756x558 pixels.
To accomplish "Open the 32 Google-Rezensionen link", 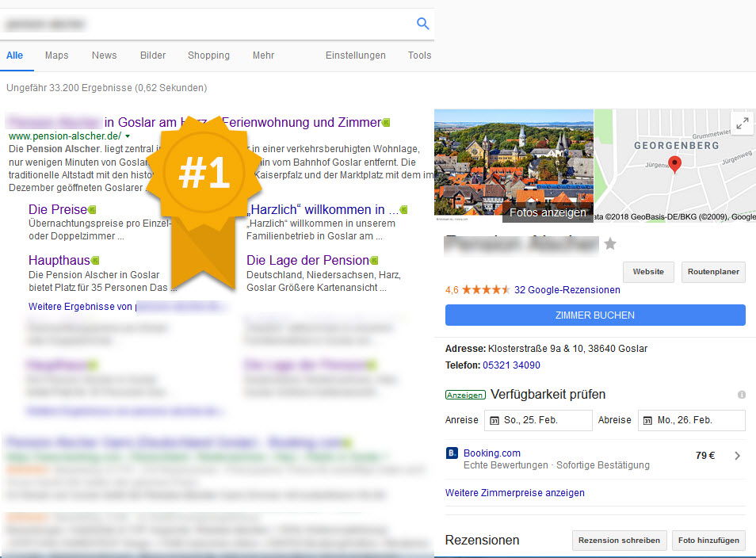I will click(x=567, y=290).
